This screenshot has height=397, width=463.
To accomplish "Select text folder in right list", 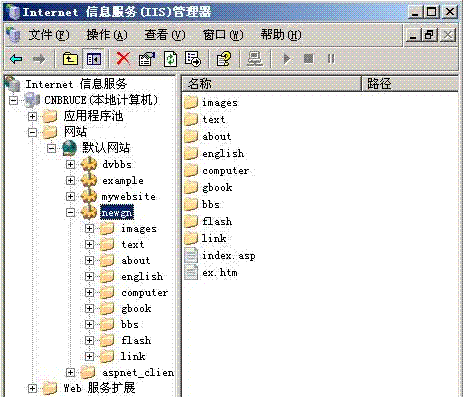I will (214, 119).
